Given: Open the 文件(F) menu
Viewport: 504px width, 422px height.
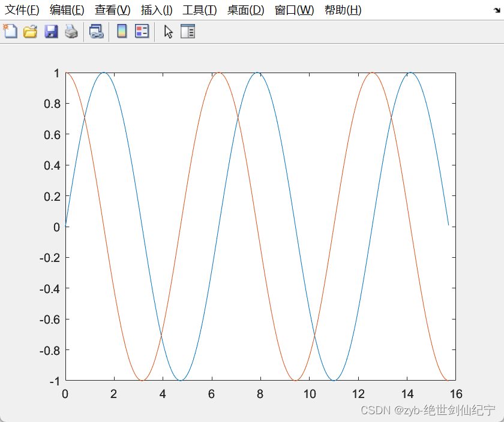Looking at the screenshot, I should point(22,10).
